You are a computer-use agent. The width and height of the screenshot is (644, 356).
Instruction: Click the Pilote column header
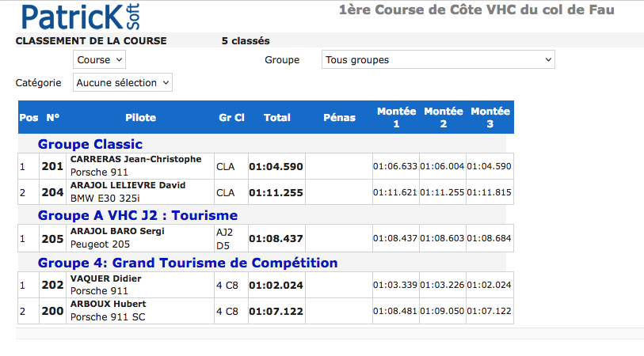tap(140, 118)
